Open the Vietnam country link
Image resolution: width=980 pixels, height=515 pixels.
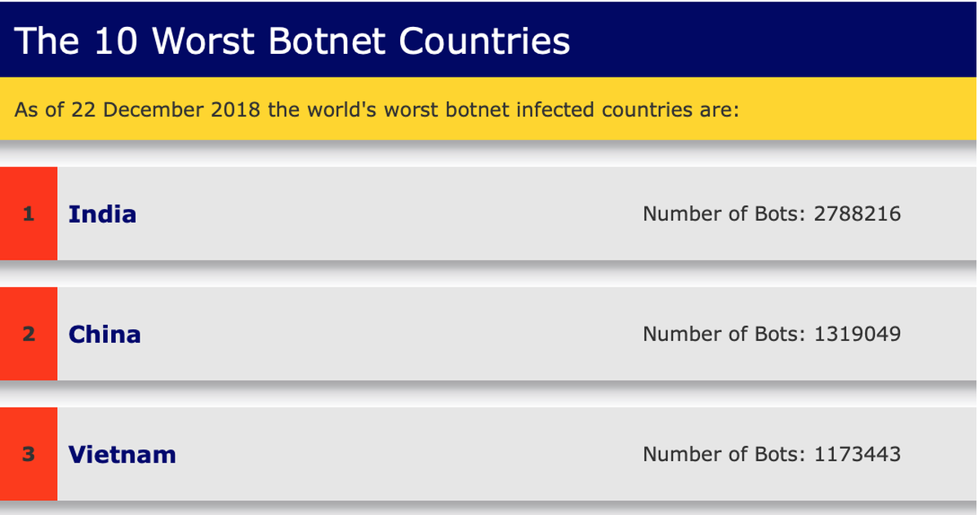tap(122, 454)
